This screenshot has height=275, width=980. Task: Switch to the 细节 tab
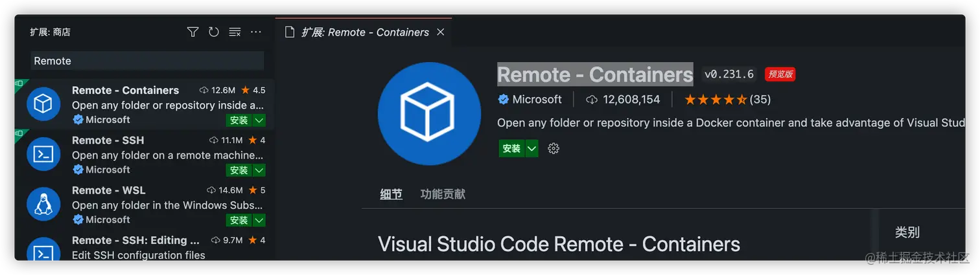click(x=391, y=194)
